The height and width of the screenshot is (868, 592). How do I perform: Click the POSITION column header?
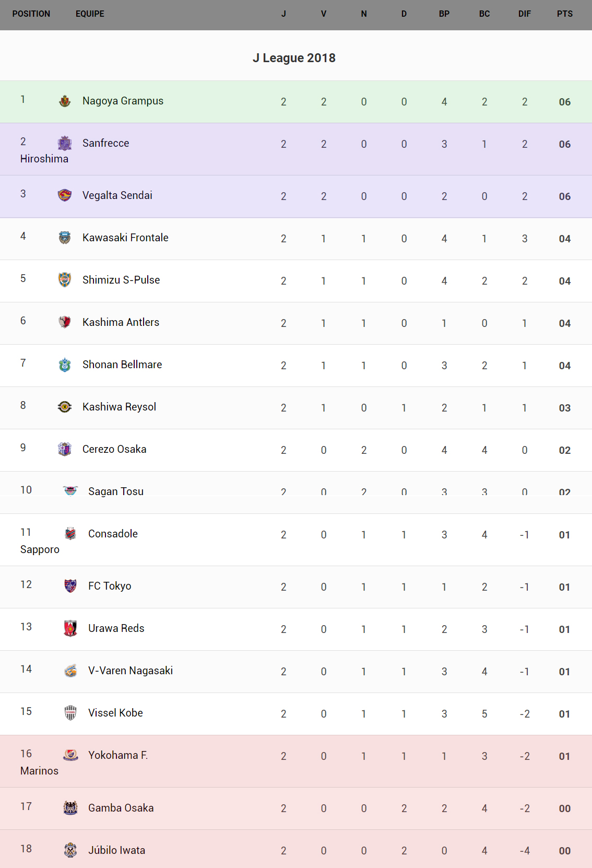31,14
